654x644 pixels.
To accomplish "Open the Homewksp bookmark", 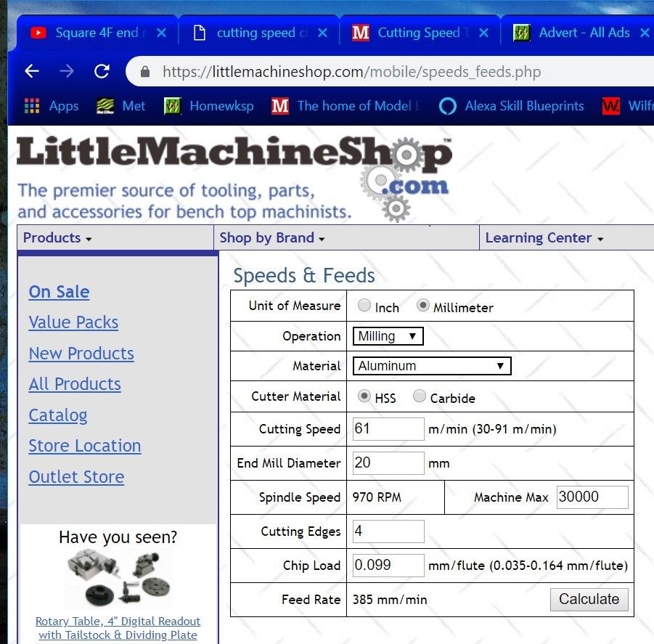I will tap(209, 106).
